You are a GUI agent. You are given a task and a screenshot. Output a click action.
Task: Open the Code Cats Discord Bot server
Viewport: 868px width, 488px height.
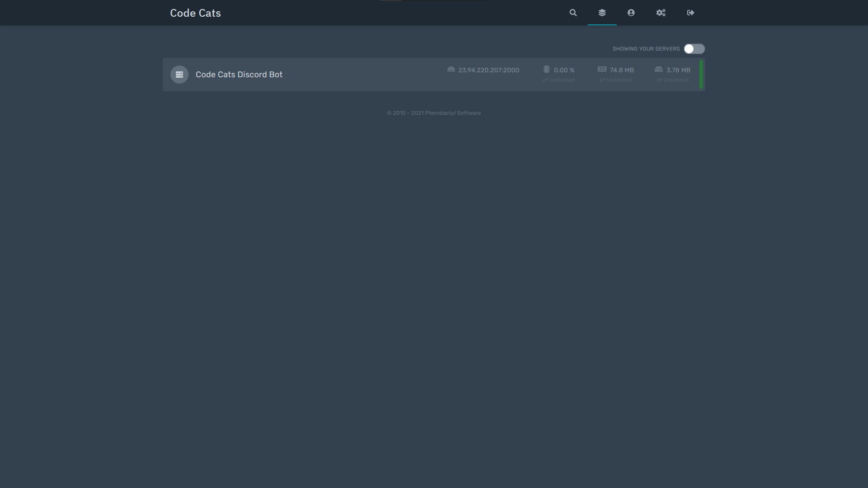(434, 75)
